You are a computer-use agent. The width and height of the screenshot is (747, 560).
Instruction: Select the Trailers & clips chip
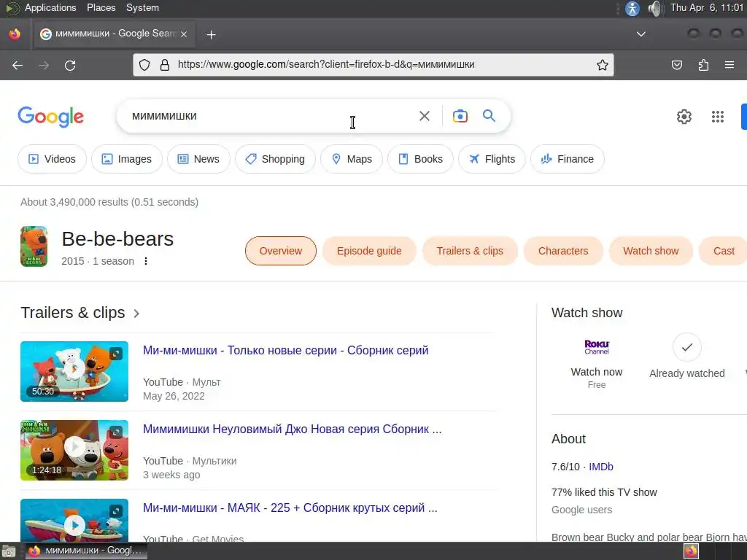click(470, 251)
